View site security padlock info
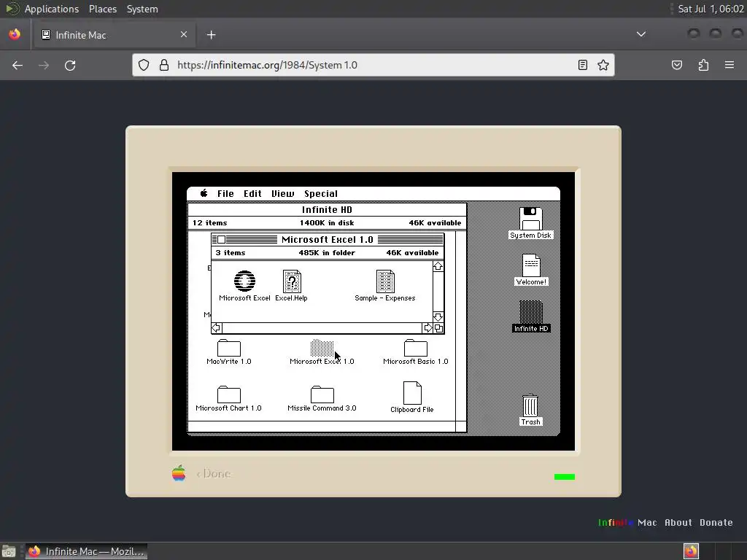The width and height of the screenshot is (747, 560). [164, 65]
